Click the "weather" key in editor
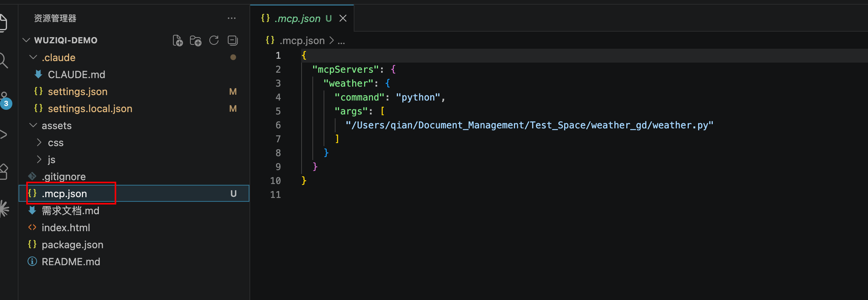 click(x=348, y=83)
